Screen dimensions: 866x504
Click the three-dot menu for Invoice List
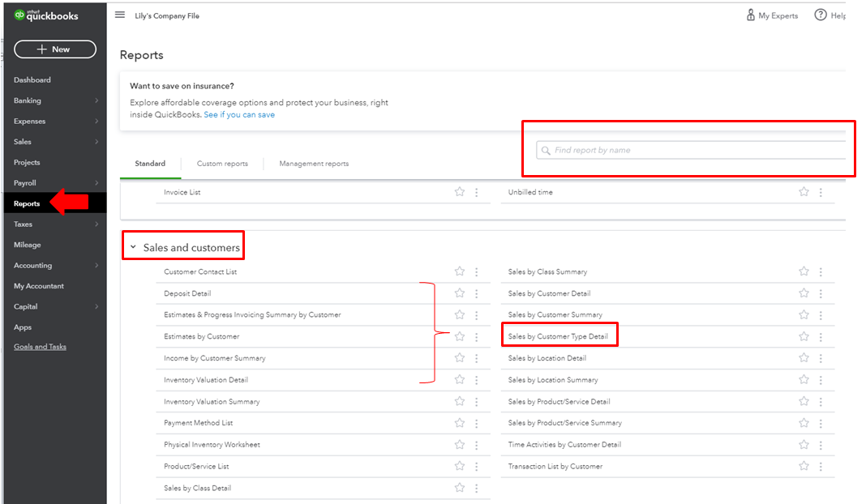477,192
